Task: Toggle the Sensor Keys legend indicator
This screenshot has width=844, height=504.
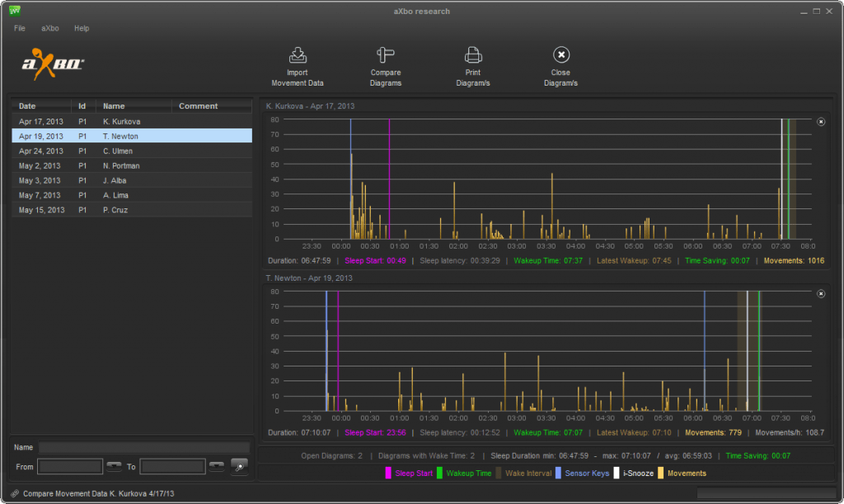Action: (559, 473)
